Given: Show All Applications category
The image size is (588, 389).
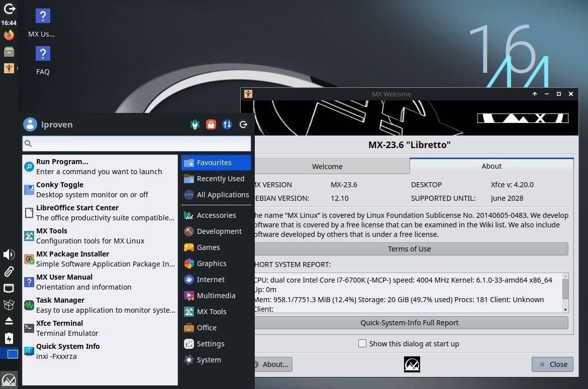Looking at the screenshot, I should click(x=216, y=195).
